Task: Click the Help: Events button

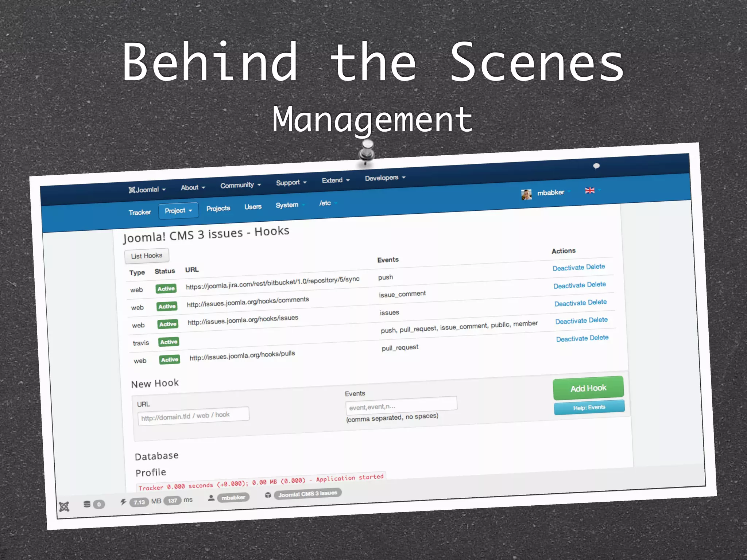Action: [589, 408]
